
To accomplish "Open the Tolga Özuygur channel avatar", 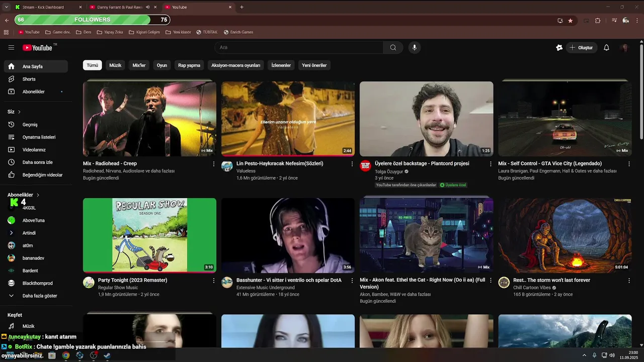I will click(x=365, y=166).
